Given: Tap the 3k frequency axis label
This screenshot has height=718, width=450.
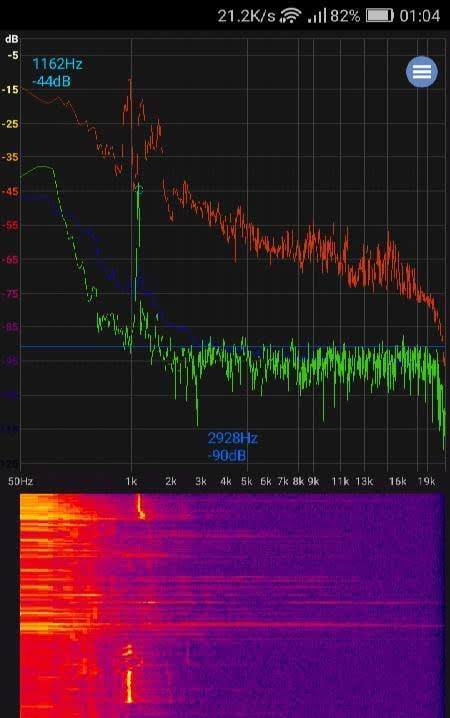Looking at the screenshot, I should click(x=201, y=481).
